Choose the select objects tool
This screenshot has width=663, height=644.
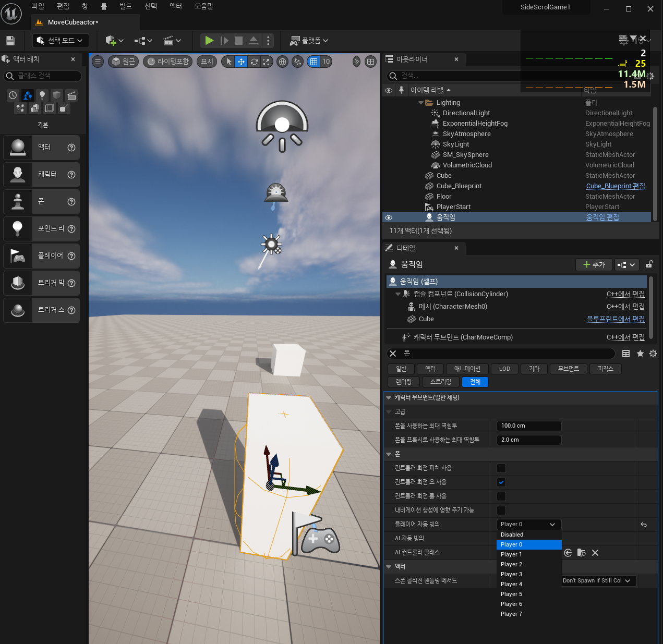pyautogui.click(x=228, y=62)
